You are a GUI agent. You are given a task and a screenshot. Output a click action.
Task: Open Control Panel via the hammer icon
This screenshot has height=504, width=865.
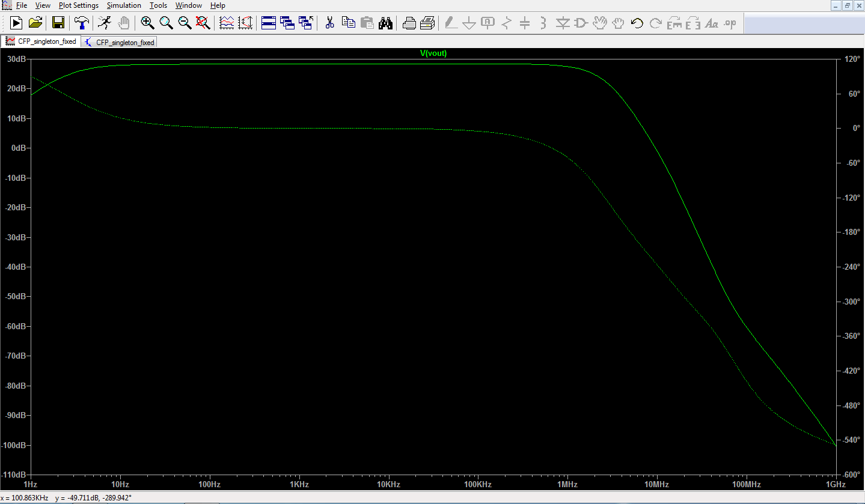81,23
